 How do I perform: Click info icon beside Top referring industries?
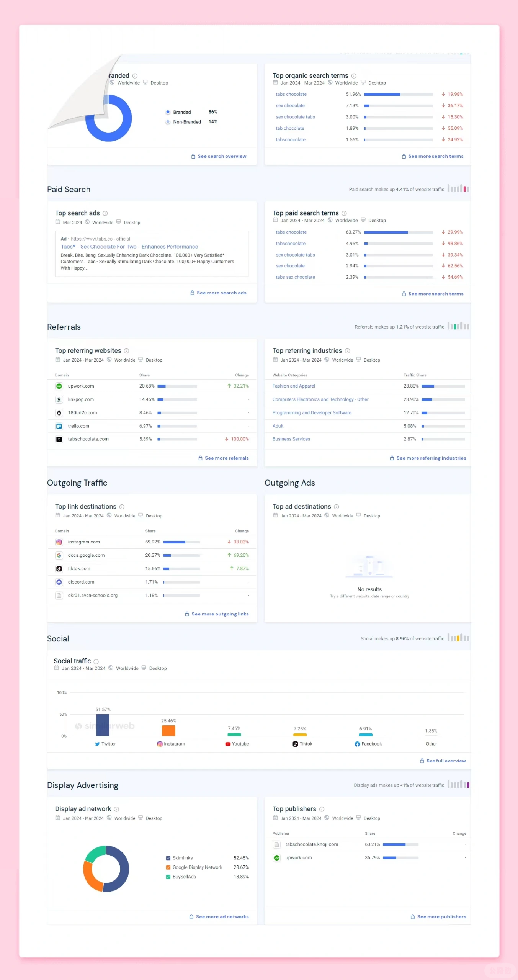pyautogui.click(x=348, y=351)
